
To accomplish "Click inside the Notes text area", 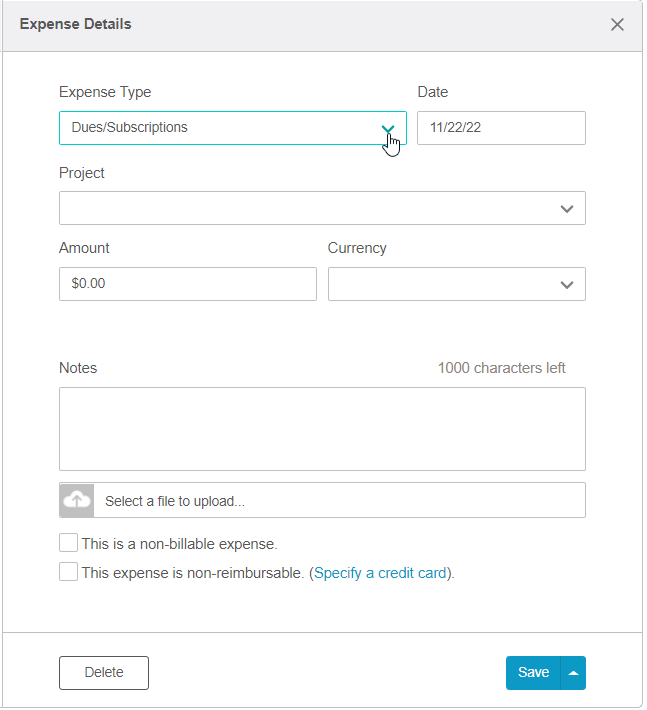I will (x=322, y=429).
